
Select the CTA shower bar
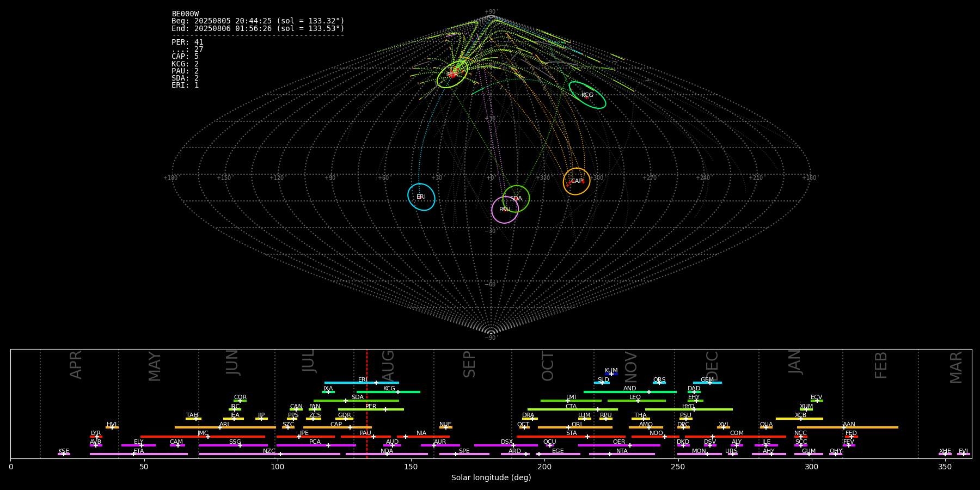tap(573, 409)
